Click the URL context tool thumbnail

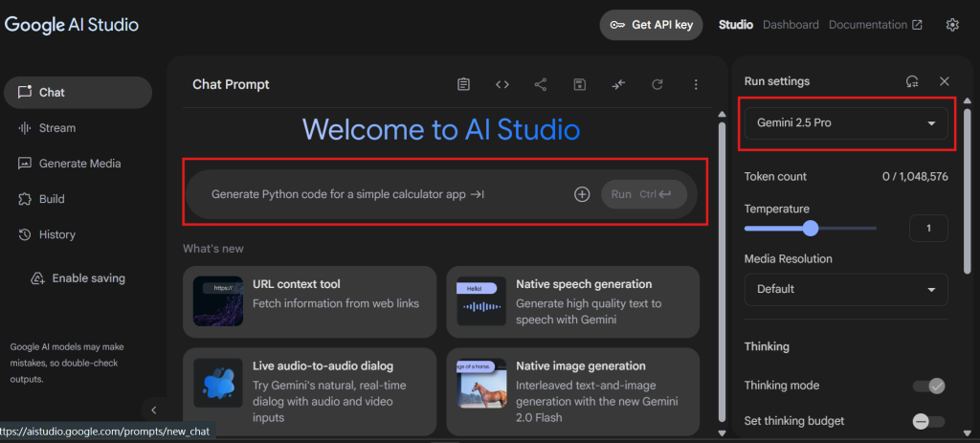218,301
